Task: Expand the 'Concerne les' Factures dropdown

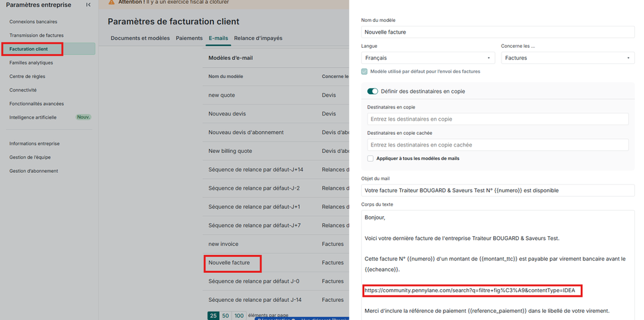Action: click(x=567, y=58)
